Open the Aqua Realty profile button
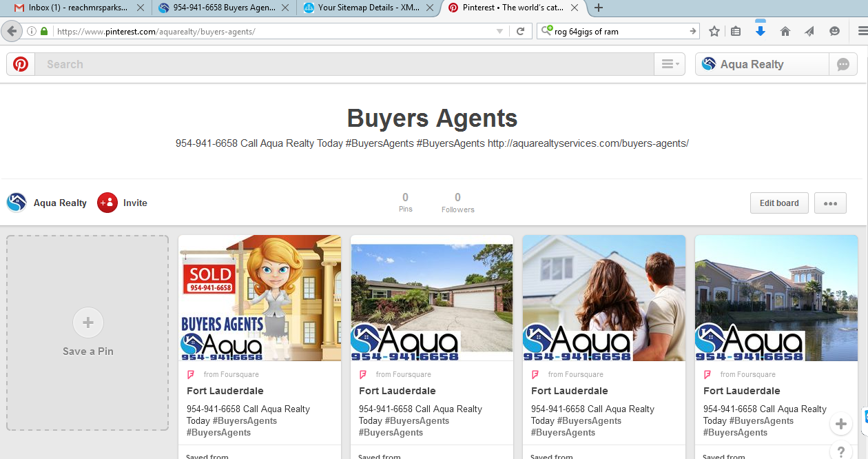The height and width of the screenshot is (459, 868). tap(761, 64)
